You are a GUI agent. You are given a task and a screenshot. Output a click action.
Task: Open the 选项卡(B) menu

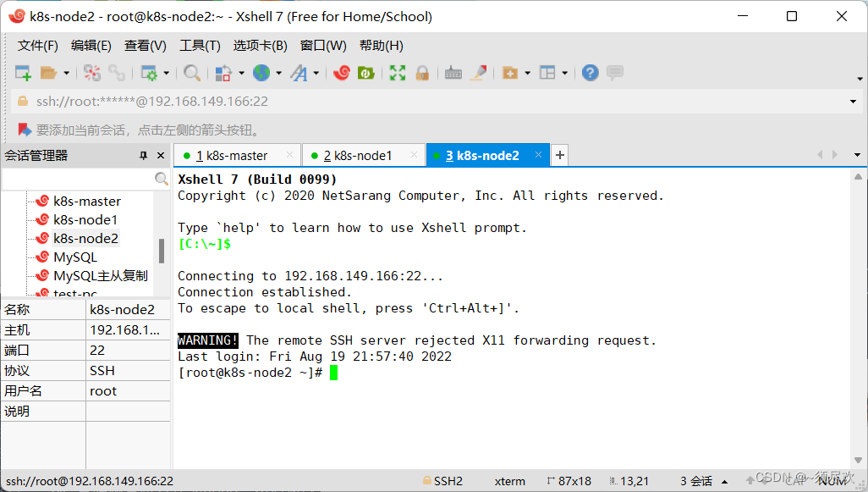point(261,46)
